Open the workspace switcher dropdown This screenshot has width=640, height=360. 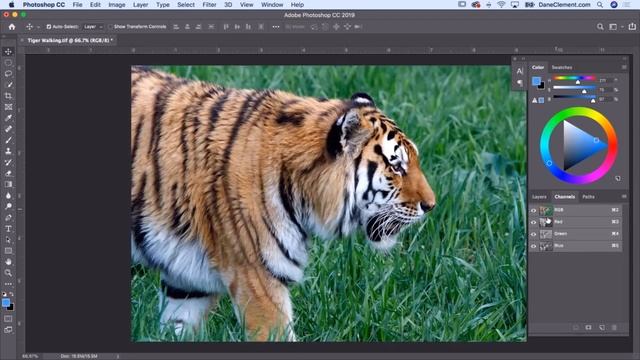615,27
